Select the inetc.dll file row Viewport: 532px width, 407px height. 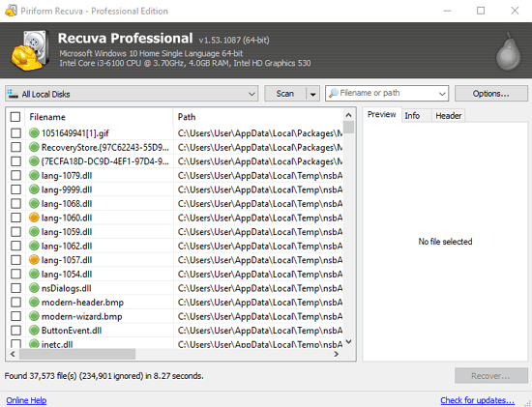point(175,343)
